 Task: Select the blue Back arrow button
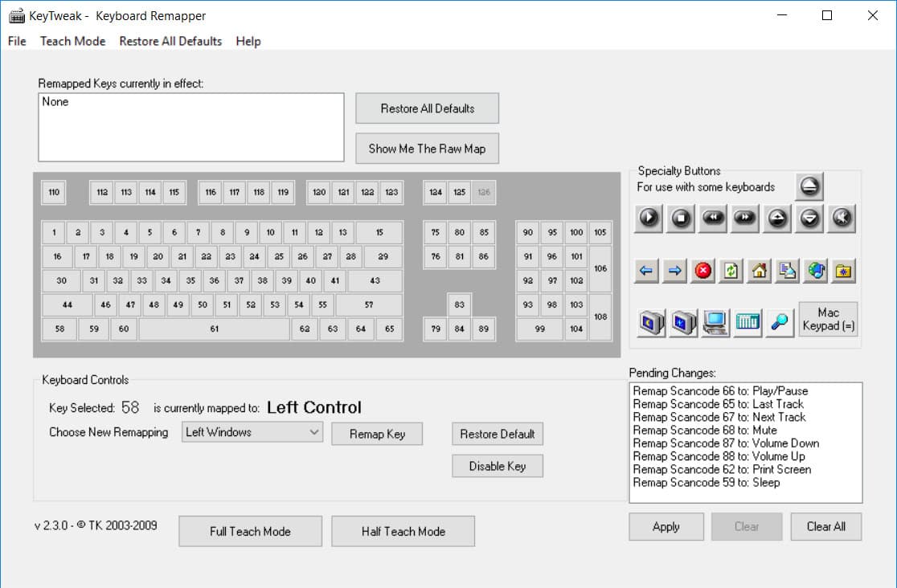coord(646,272)
